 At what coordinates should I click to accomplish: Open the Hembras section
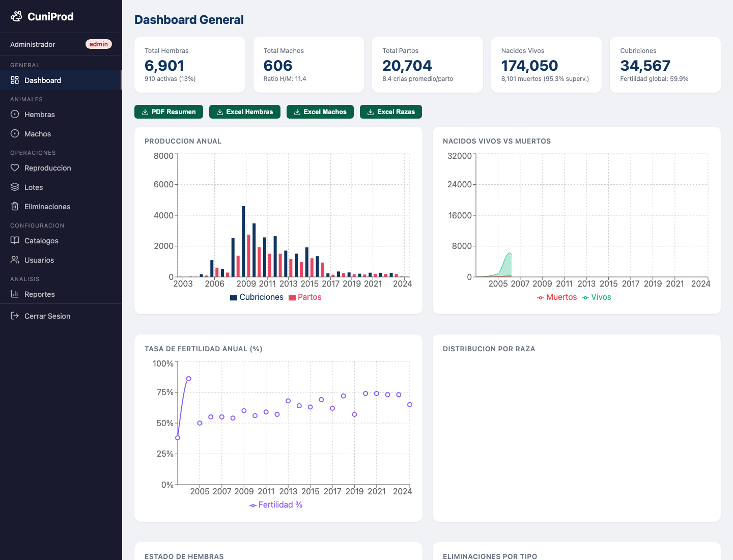[x=61, y=114]
